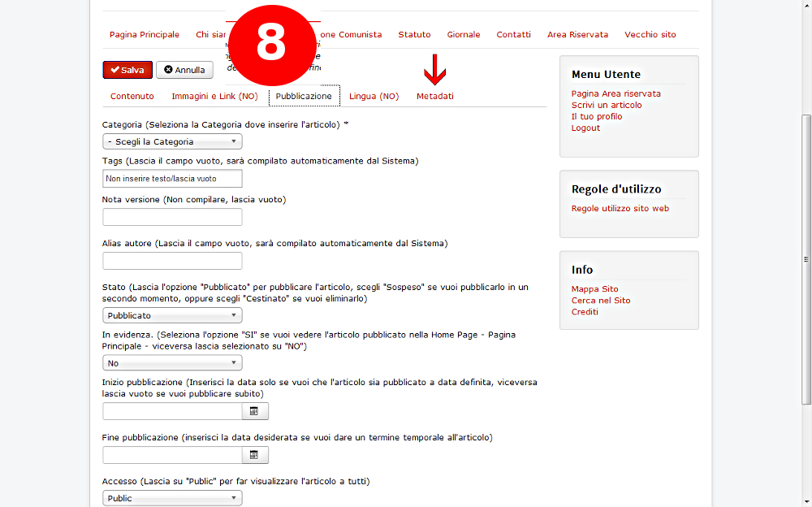Viewport: 812px width, 507px height.
Task: Click the Scrivi un articolo link
Action: (607, 106)
